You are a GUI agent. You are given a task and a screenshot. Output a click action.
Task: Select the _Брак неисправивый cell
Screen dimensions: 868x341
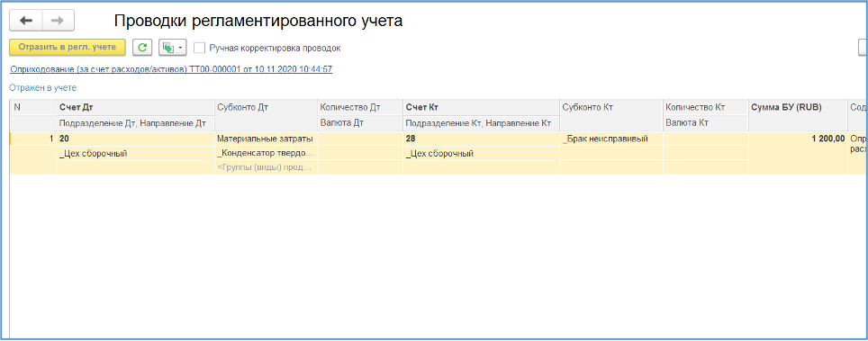(610, 139)
